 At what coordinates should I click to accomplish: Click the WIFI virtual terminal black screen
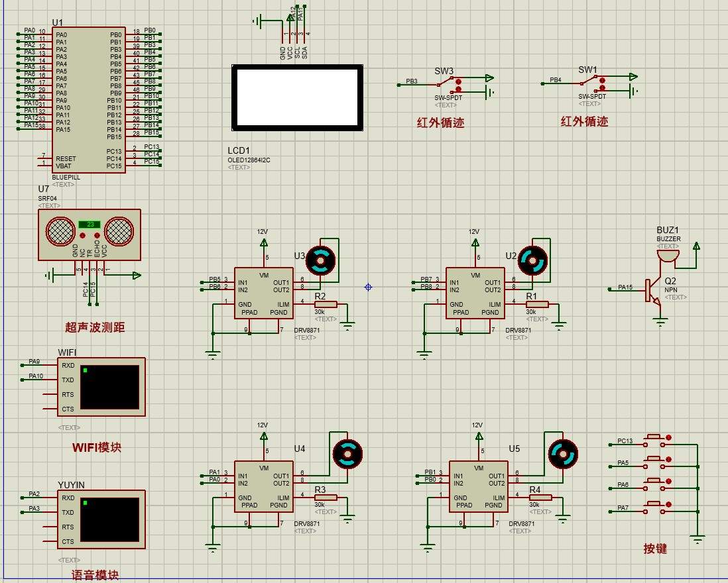[110, 388]
